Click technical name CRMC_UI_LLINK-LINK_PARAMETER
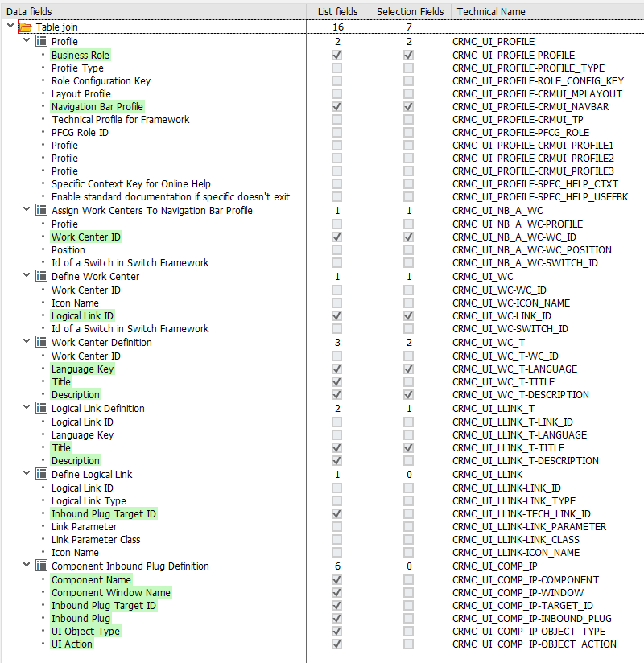This screenshot has width=644, height=663. (530, 527)
